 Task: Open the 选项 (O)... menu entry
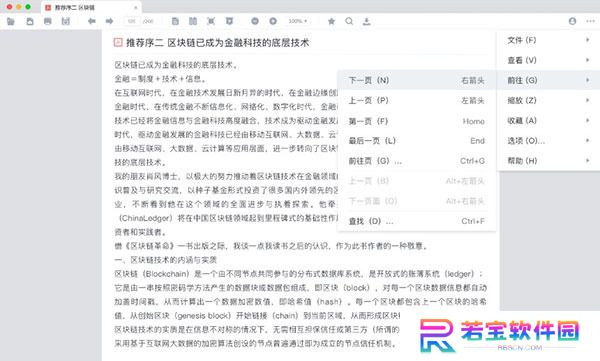coord(548,140)
